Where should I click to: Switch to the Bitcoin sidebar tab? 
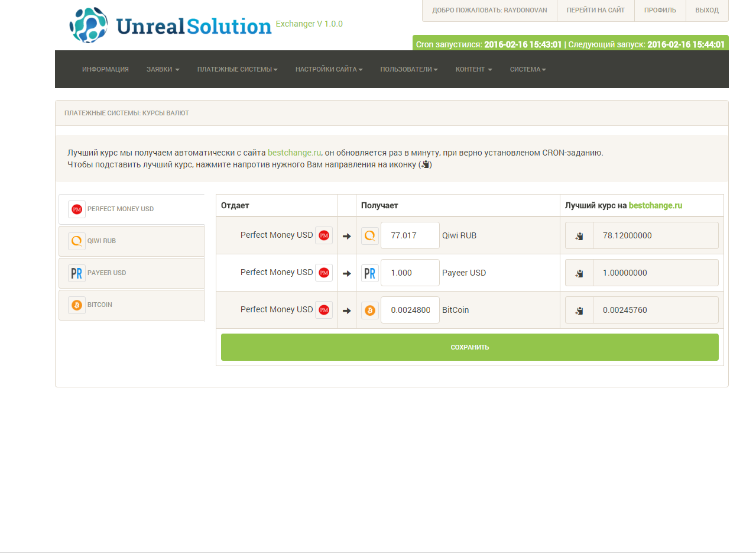click(x=131, y=305)
